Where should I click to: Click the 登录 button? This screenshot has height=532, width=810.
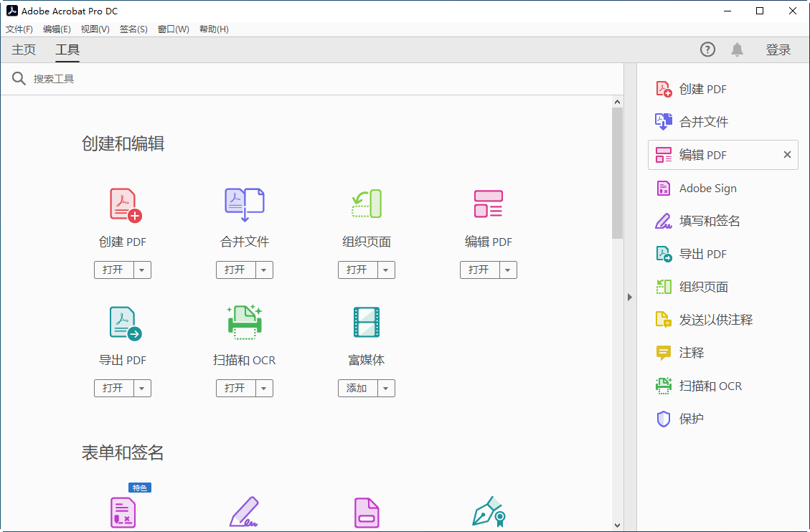[778, 49]
